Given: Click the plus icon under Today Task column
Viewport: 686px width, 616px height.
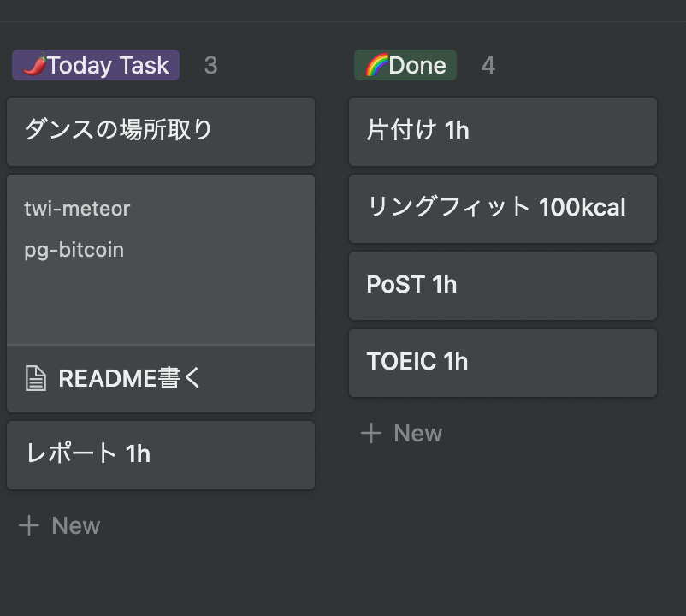Looking at the screenshot, I should tap(29, 525).
